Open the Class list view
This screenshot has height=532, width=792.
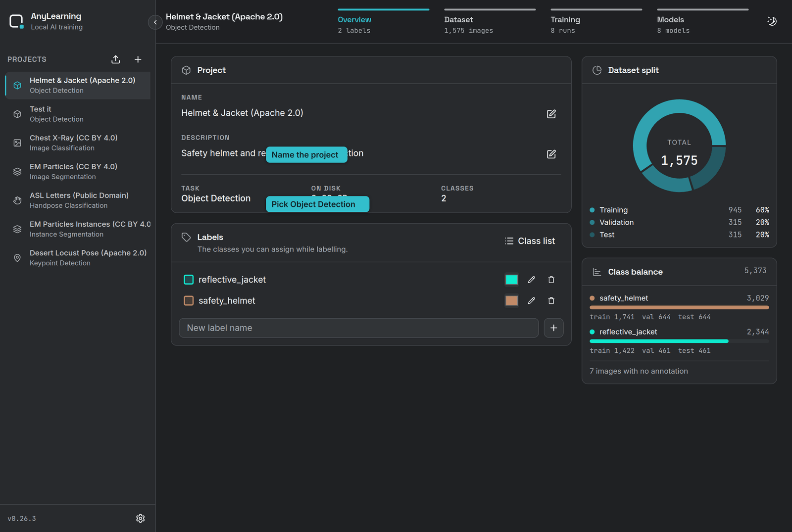click(530, 241)
